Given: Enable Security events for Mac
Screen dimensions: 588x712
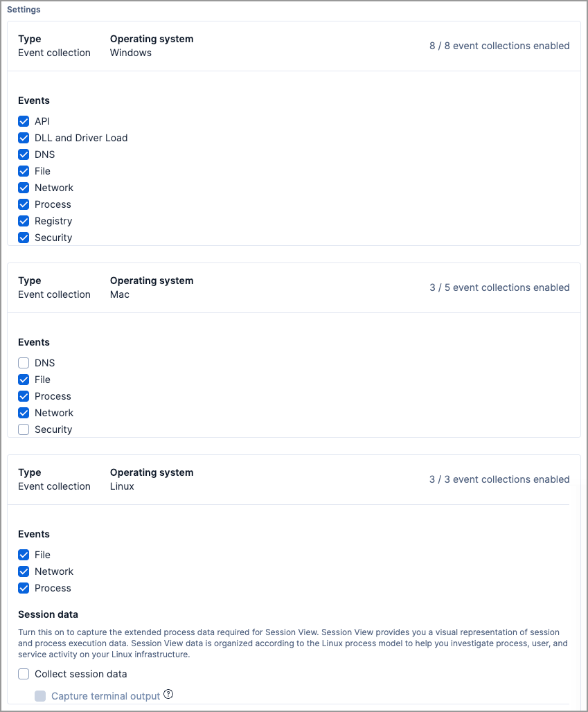Looking at the screenshot, I should click(x=24, y=429).
